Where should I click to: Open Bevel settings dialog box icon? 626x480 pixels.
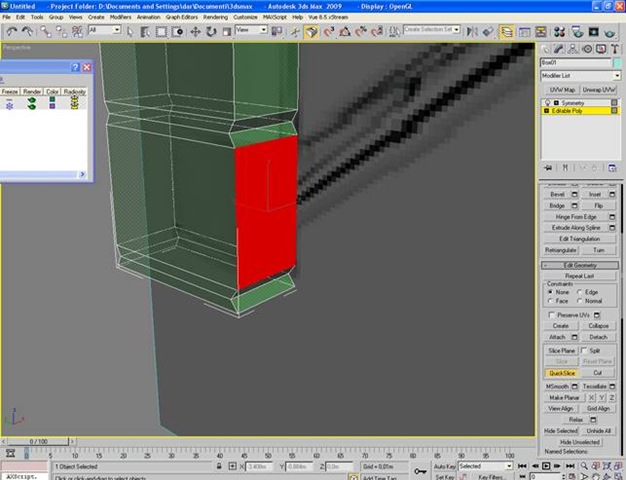(x=572, y=194)
